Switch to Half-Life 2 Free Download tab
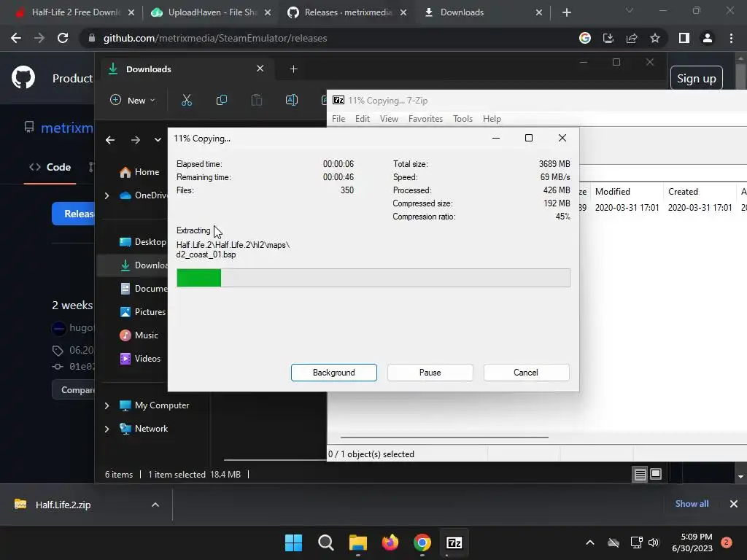 (x=75, y=12)
